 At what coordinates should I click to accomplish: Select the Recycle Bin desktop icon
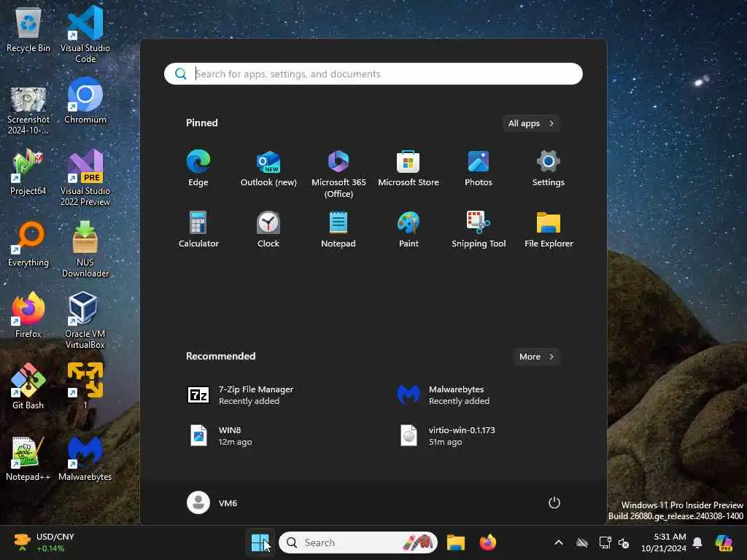pyautogui.click(x=28, y=29)
